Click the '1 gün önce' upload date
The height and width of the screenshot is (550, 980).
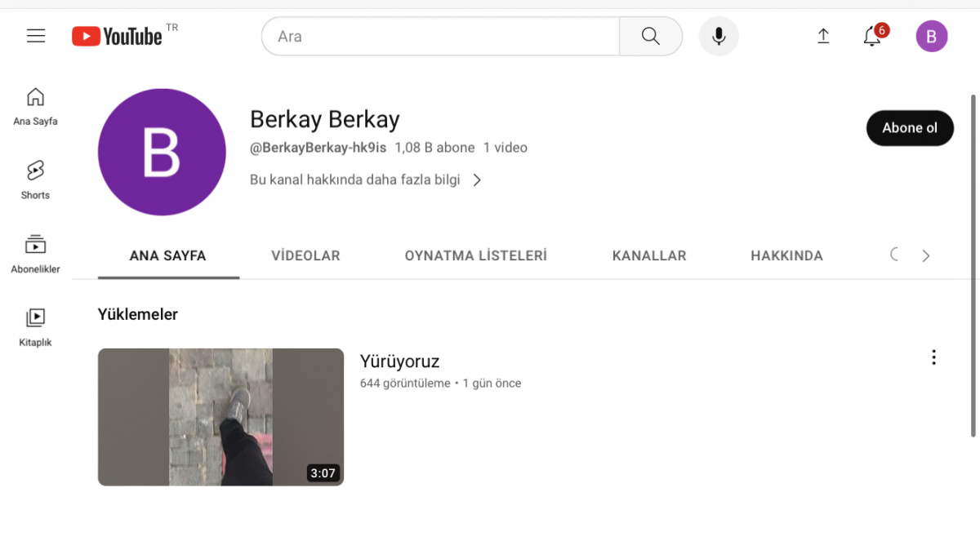click(492, 383)
